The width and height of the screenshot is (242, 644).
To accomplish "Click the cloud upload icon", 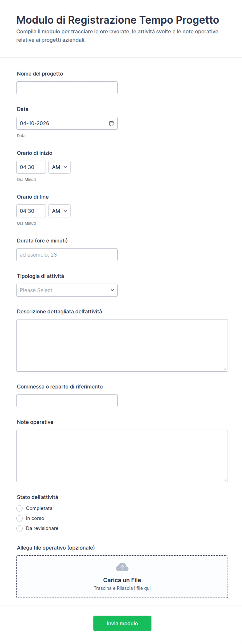I will pyautogui.click(x=122, y=567).
